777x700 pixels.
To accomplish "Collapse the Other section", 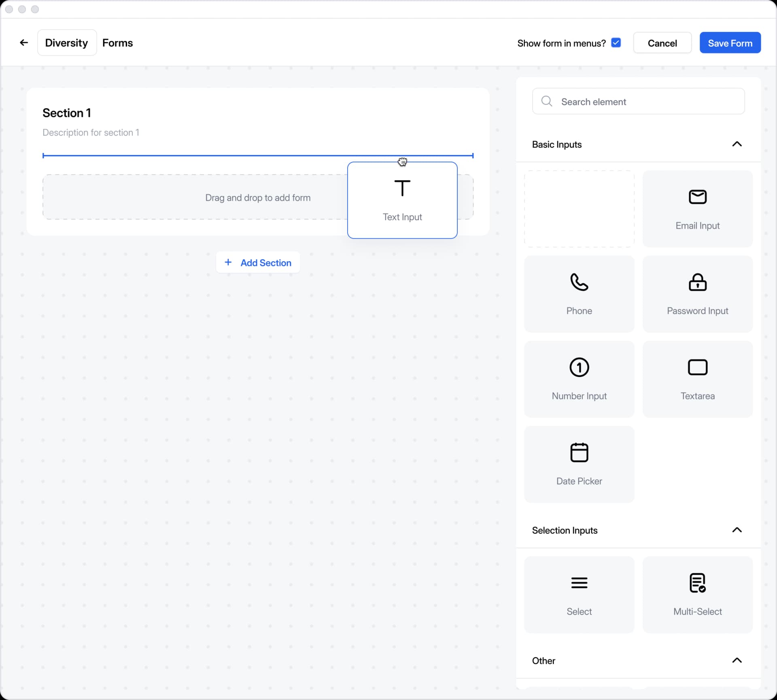I will click(x=737, y=660).
